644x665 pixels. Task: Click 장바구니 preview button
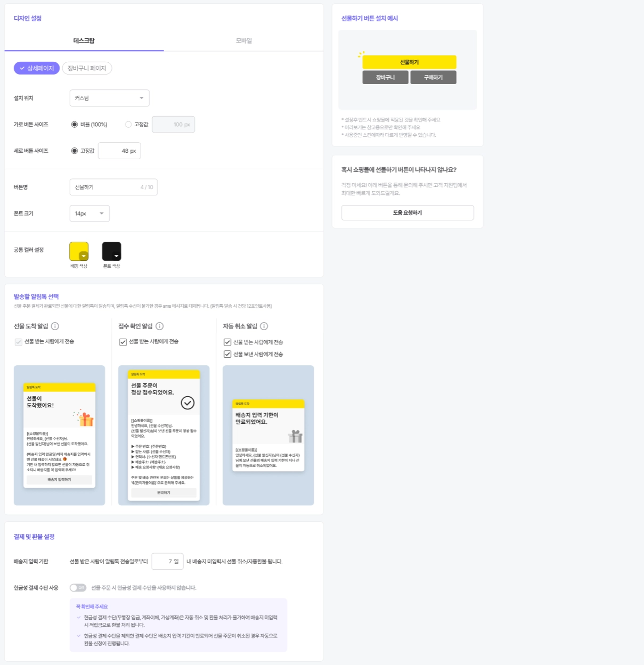tap(385, 77)
